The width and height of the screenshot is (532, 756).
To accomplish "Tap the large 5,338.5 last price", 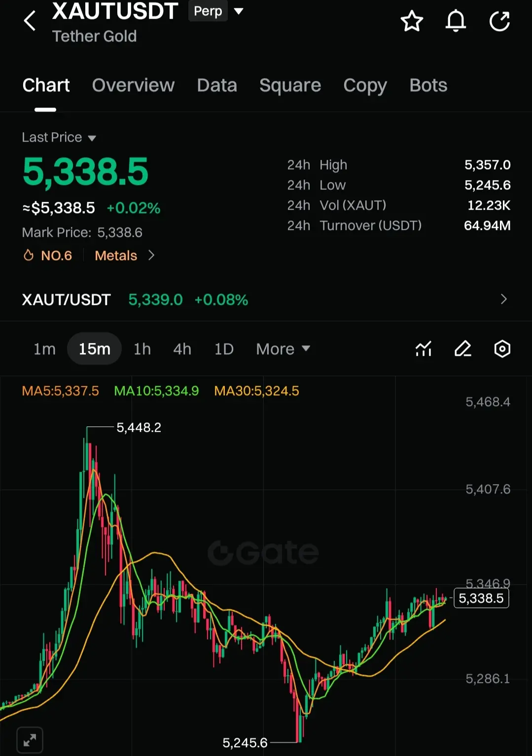I will [85, 172].
